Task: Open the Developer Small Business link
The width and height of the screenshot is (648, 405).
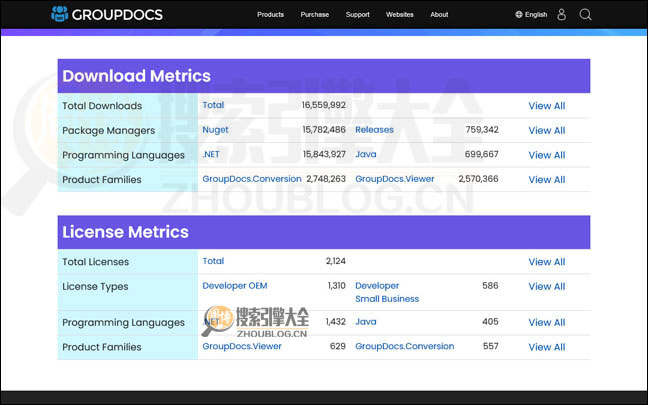Action: coord(387,292)
